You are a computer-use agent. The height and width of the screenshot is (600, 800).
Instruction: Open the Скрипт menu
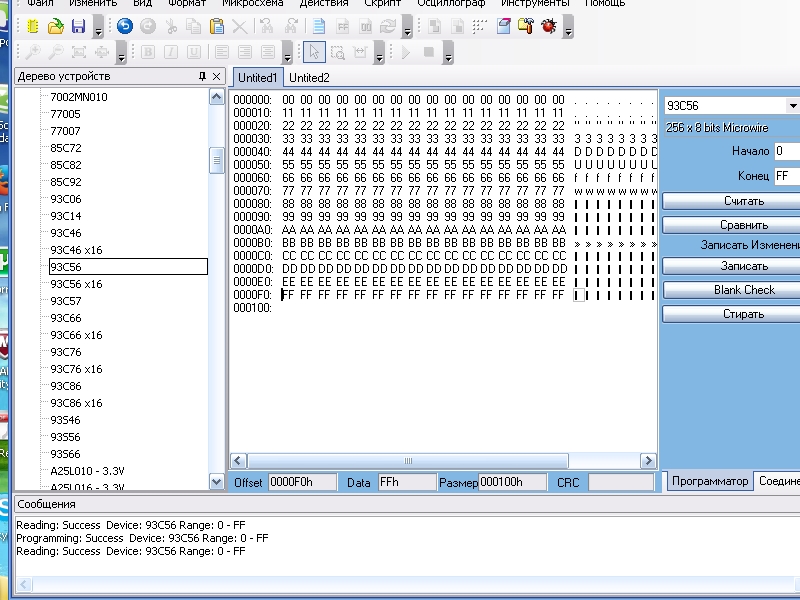[x=383, y=3]
